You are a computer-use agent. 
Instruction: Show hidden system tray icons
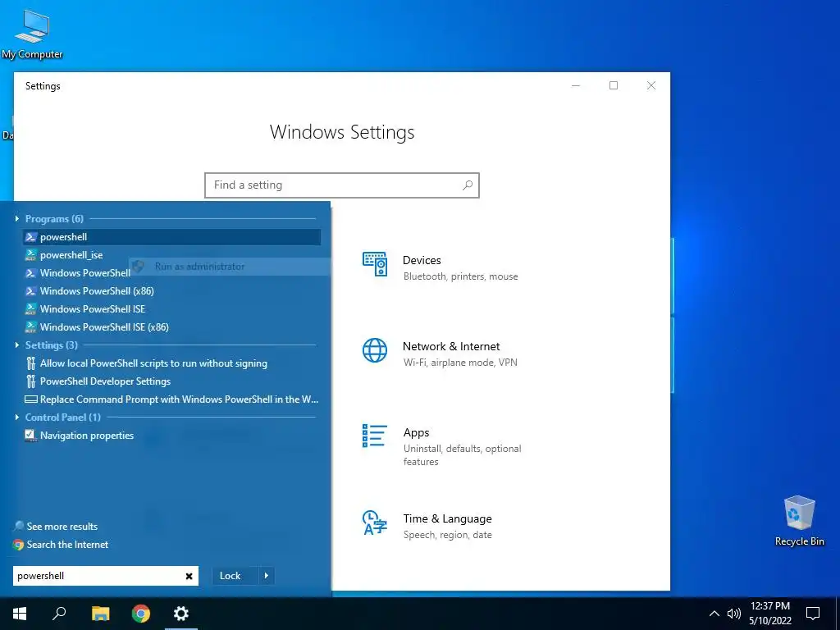714,614
